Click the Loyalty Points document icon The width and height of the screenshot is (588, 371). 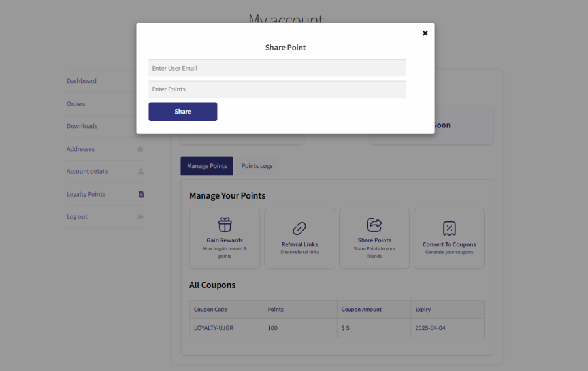(141, 194)
